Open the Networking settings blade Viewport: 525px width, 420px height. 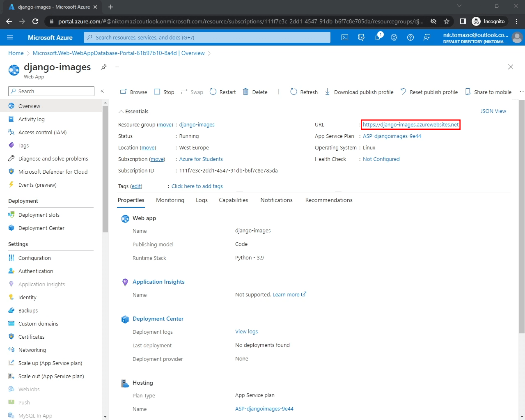[32, 350]
